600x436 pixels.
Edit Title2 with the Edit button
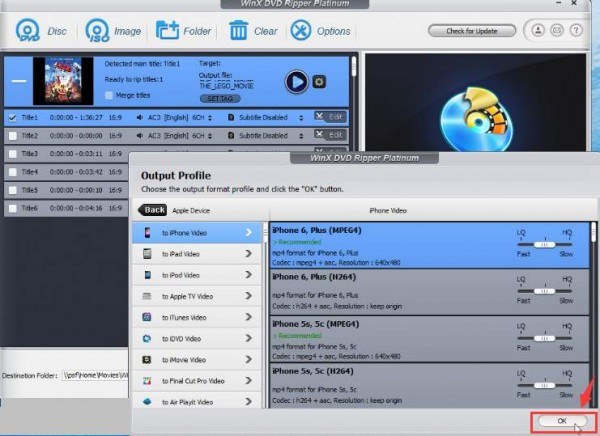(330, 135)
